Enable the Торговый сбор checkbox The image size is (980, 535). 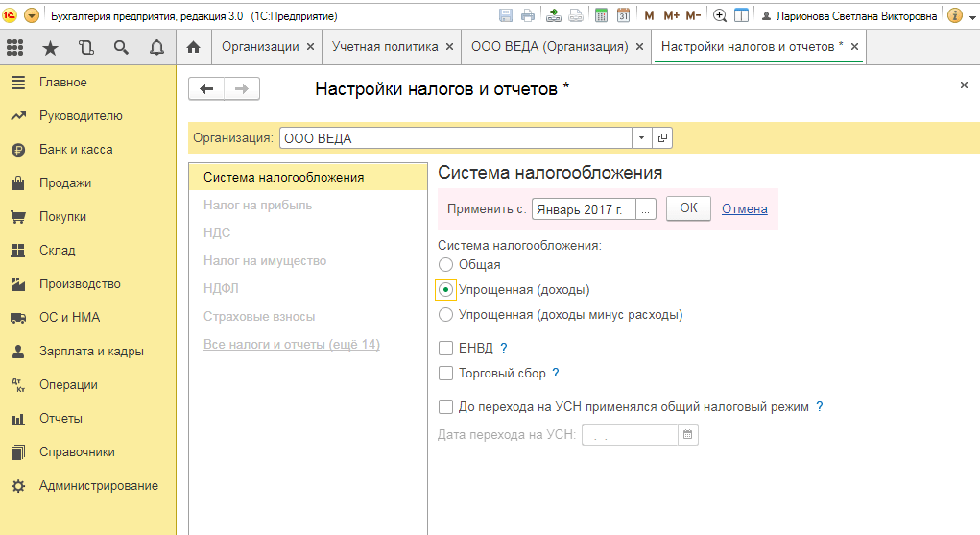[x=445, y=373]
